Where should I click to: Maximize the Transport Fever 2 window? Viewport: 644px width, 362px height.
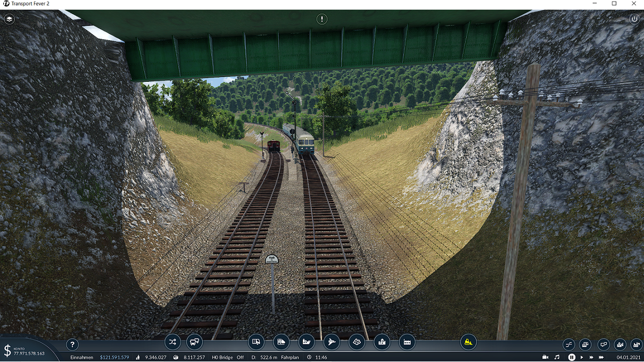pos(614,4)
